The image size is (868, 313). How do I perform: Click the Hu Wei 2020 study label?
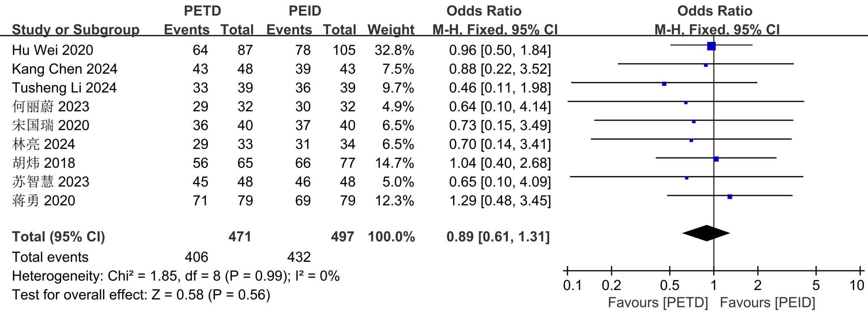point(53,50)
